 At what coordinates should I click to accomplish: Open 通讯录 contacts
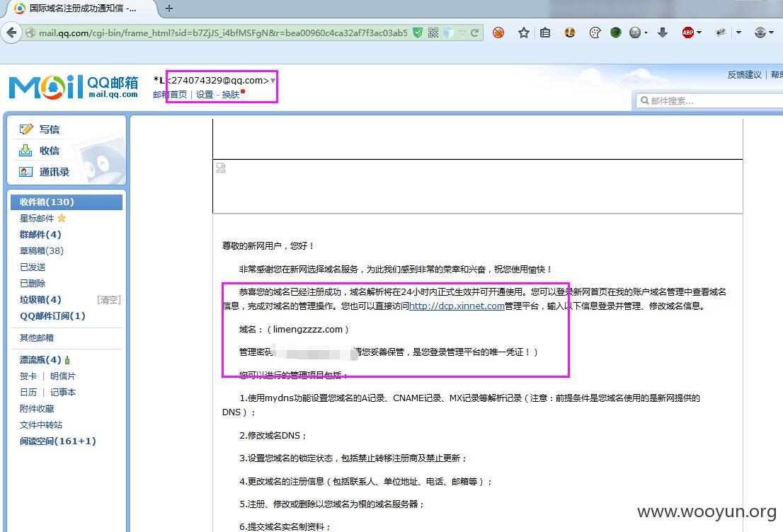click(x=54, y=172)
